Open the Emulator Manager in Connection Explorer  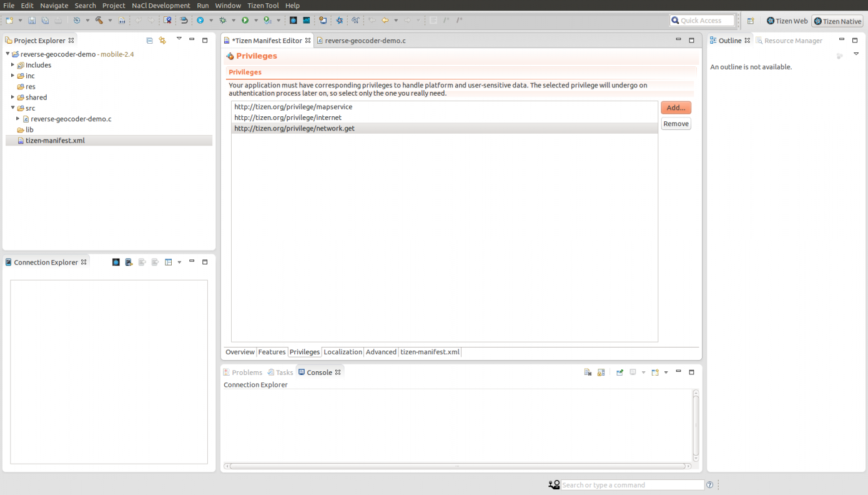116,262
